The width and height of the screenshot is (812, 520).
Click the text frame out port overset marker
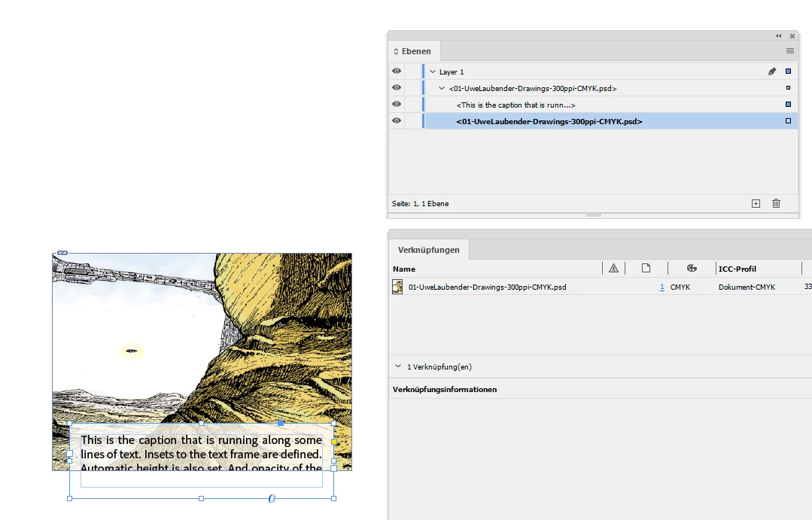tap(333, 468)
